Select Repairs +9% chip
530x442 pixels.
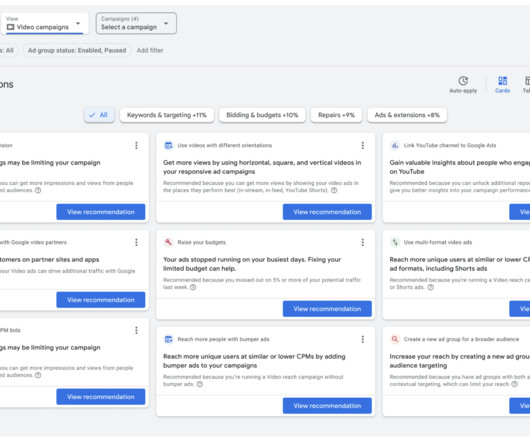(336, 115)
